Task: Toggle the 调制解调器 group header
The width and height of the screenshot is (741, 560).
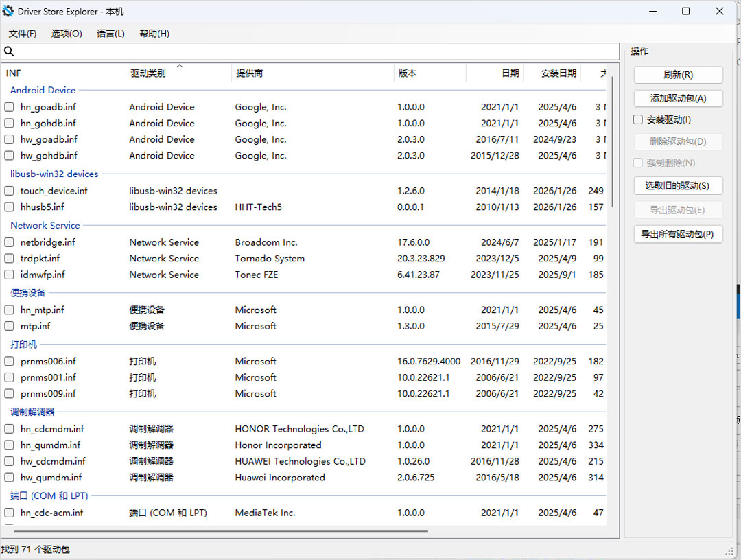Action: (32, 412)
